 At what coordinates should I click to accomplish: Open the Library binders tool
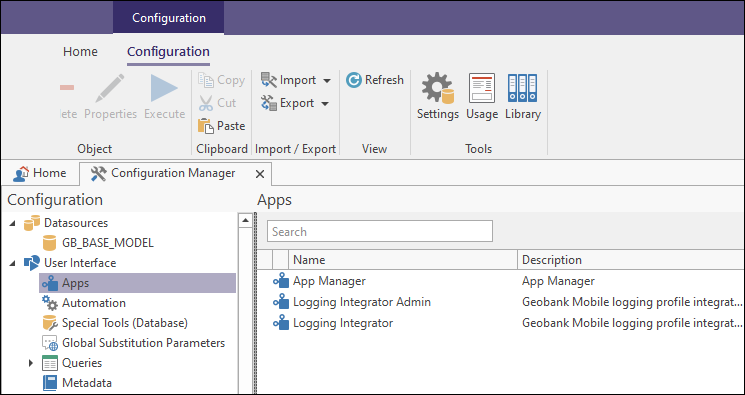pos(523,96)
